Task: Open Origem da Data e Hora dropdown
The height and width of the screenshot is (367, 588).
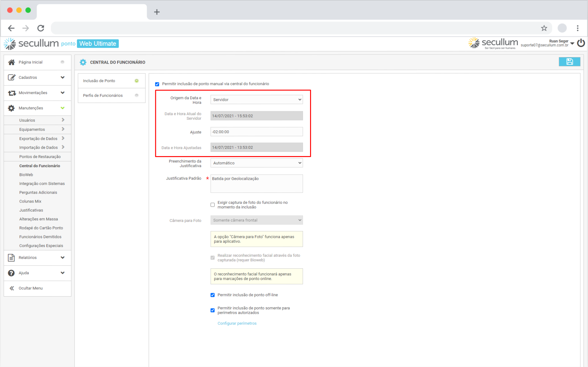Action: pos(256,100)
